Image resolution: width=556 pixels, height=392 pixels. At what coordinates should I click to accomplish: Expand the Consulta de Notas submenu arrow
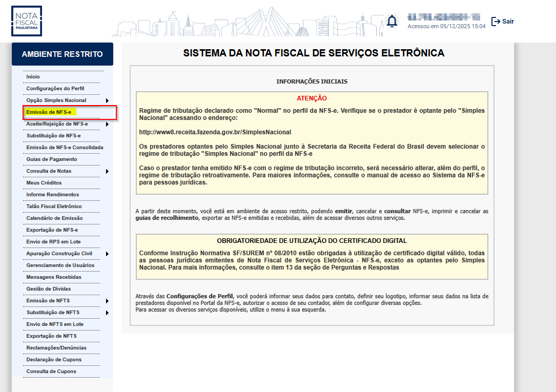pos(107,171)
